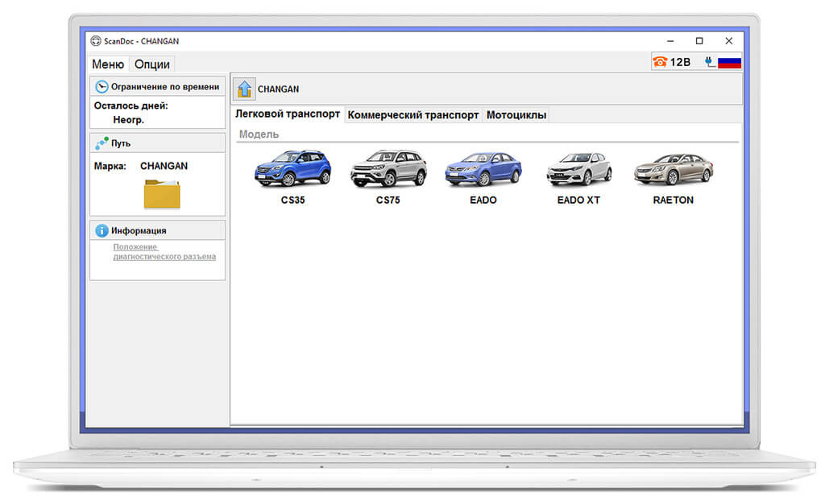Minimize the ScanDoc window
Screen dimensions: 825x504
(670, 41)
